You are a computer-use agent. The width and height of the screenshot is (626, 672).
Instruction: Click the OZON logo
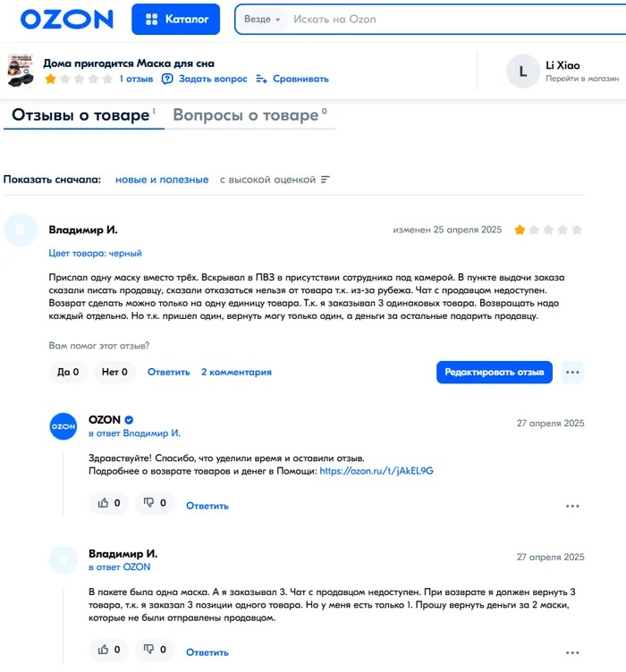tap(67, 19)
